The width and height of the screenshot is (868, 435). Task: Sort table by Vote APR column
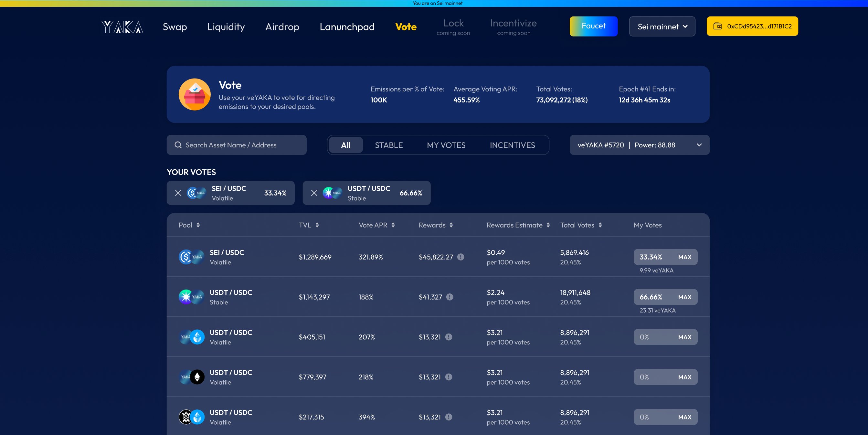[393, 225]
